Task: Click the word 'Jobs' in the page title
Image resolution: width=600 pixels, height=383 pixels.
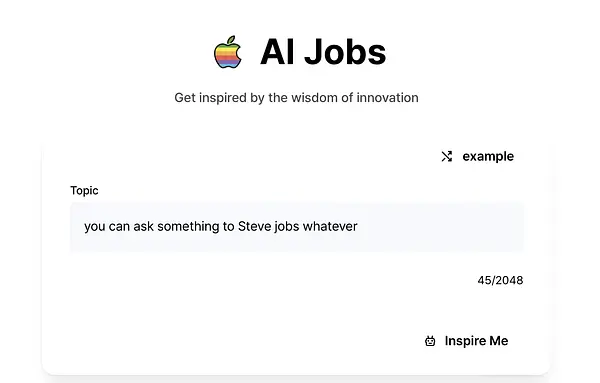Action: pyautogui.click(x=345, y=52)
